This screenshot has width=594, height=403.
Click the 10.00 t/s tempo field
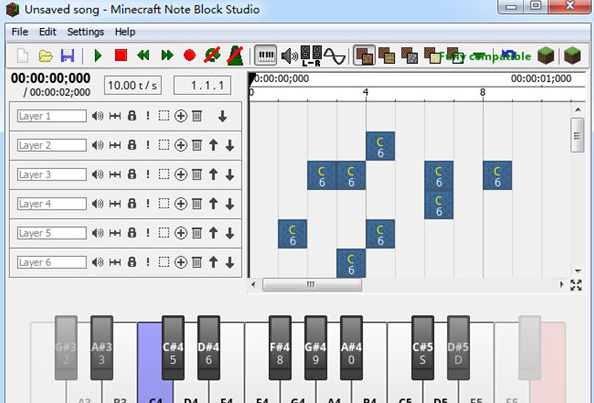click(x=133, y=85)
